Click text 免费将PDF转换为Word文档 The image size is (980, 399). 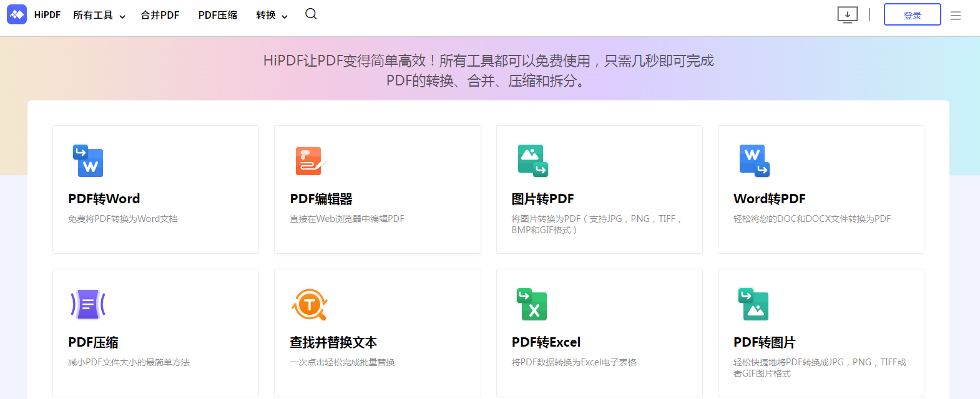click(x=123, y=219)
